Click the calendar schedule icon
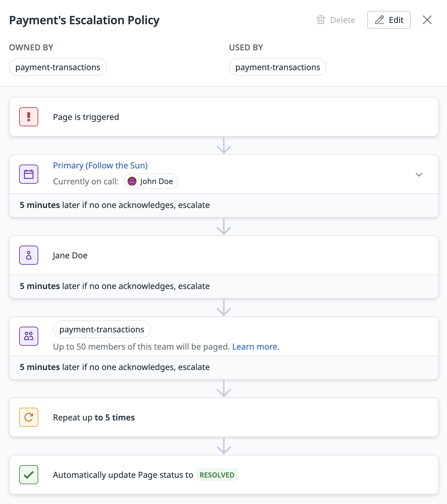 (29, 174)
